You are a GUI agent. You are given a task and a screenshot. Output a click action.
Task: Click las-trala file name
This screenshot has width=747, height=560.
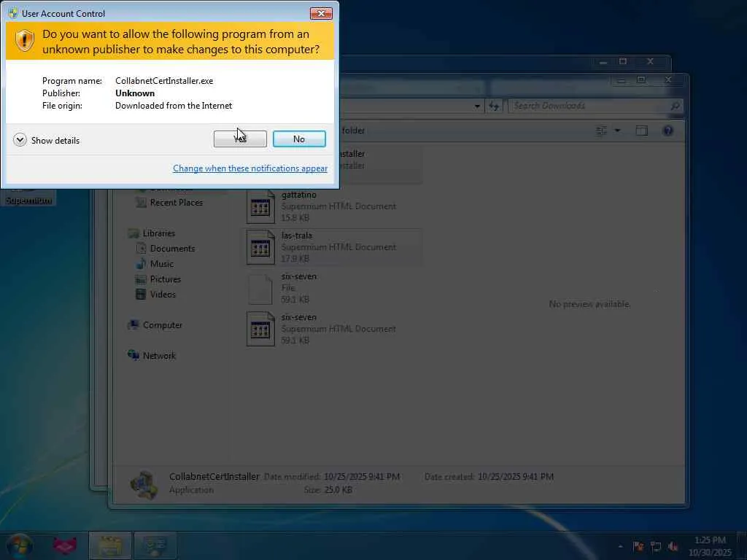pos(297,236)
